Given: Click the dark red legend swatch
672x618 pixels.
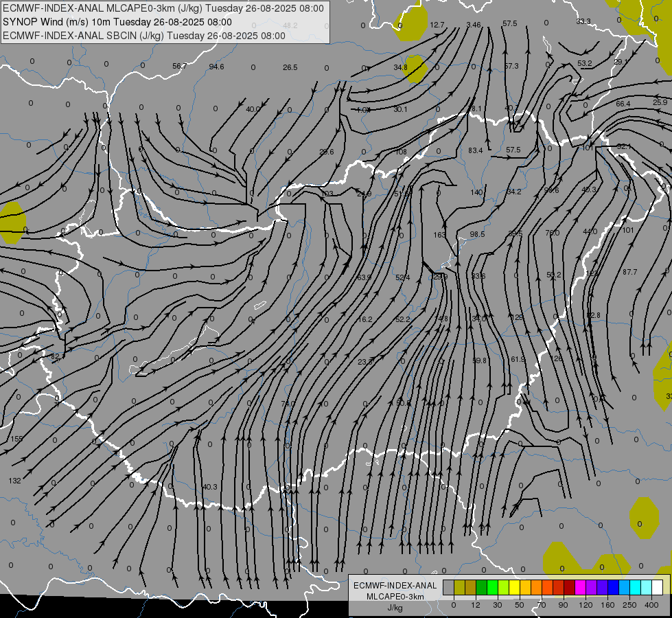Looking at the screenshot, I should point(570,587).
